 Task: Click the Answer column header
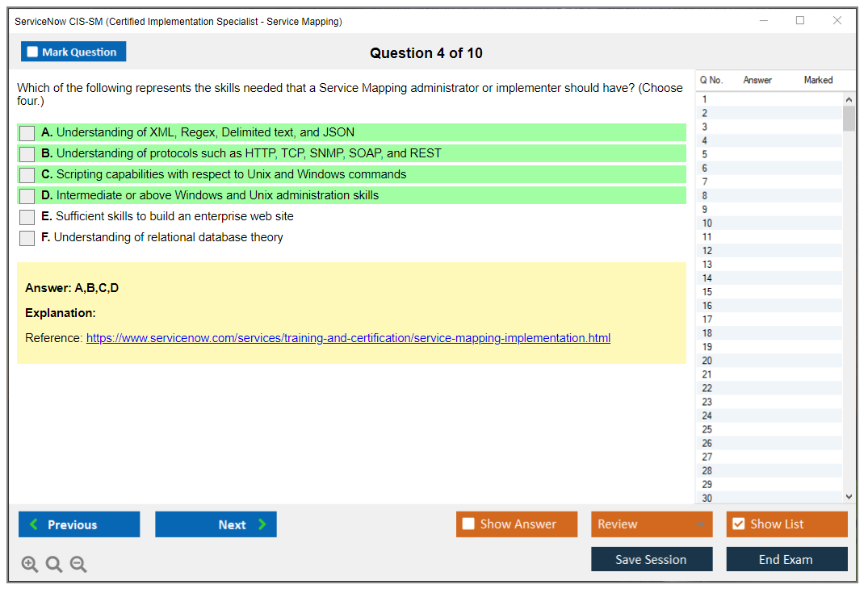(757, 80)
